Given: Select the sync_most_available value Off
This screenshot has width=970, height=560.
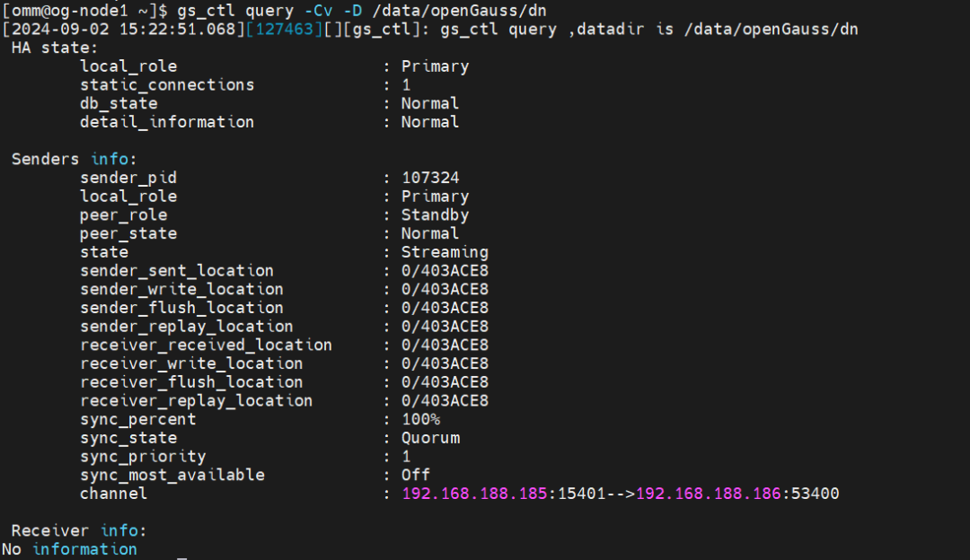Looking at the screenshot, I should click(416, 475).
